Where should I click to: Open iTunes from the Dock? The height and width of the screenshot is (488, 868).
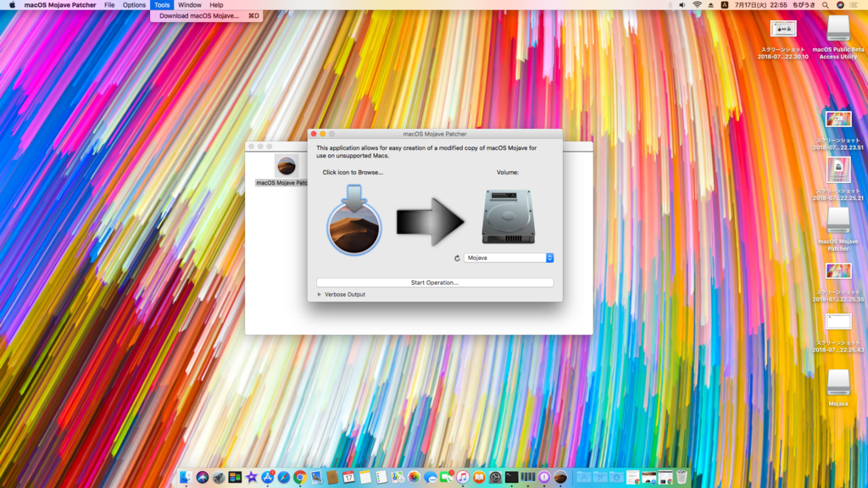pyautogui.click(x=463, y=477)
